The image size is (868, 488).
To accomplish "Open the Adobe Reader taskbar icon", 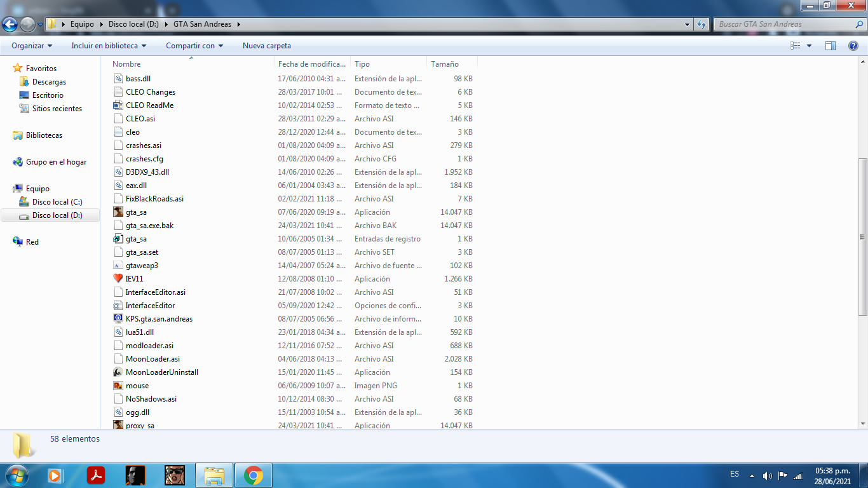I will pyautogui.click(x=96, y=475).
